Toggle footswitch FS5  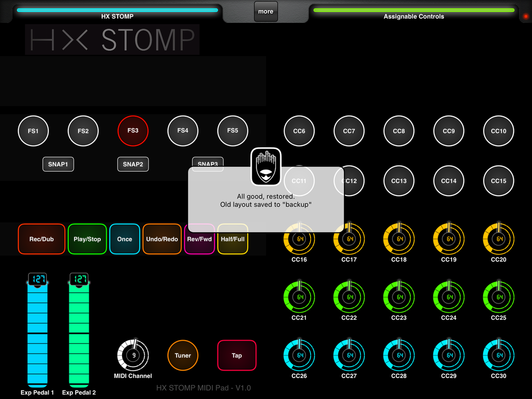coord(233,131)
